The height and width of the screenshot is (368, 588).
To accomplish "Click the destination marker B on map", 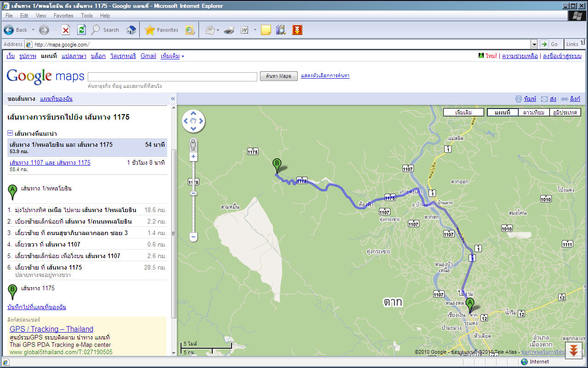I will point(277,164).
